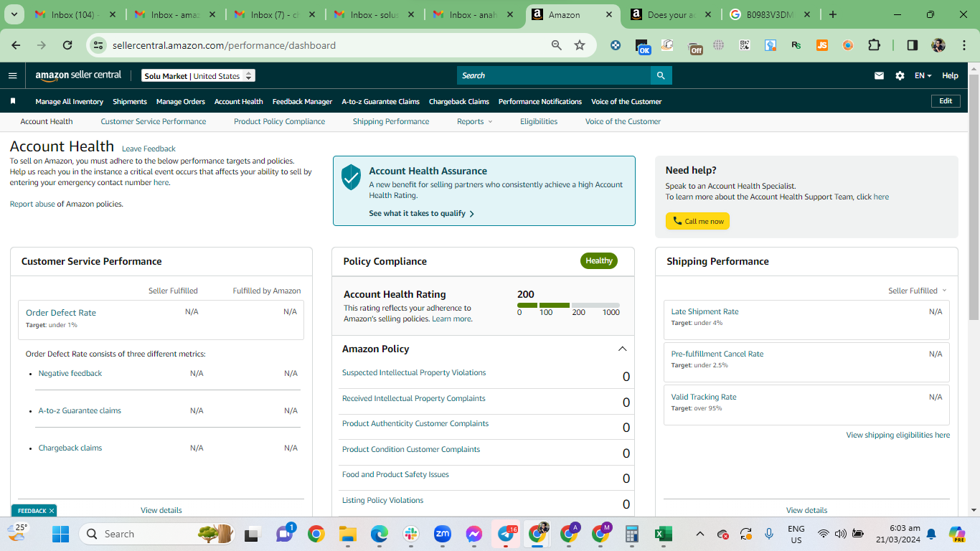Open Manage All Inventory from the top menu
Image resolution: width=980 pixels, height=551 pixels.
pyautogui.click(x=70, y=101)
